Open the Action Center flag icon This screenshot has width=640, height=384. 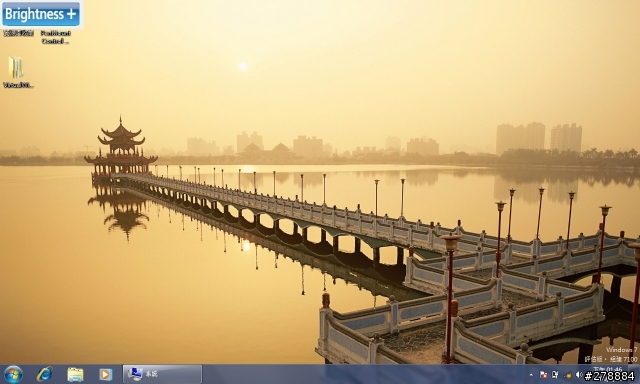coord(543,374)
